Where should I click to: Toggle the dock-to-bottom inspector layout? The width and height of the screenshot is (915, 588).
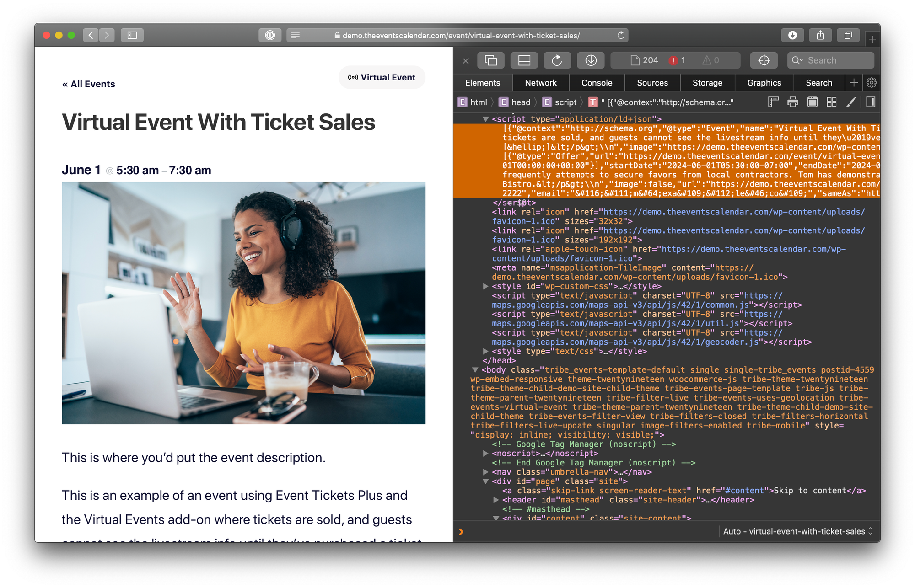point(524,60)
